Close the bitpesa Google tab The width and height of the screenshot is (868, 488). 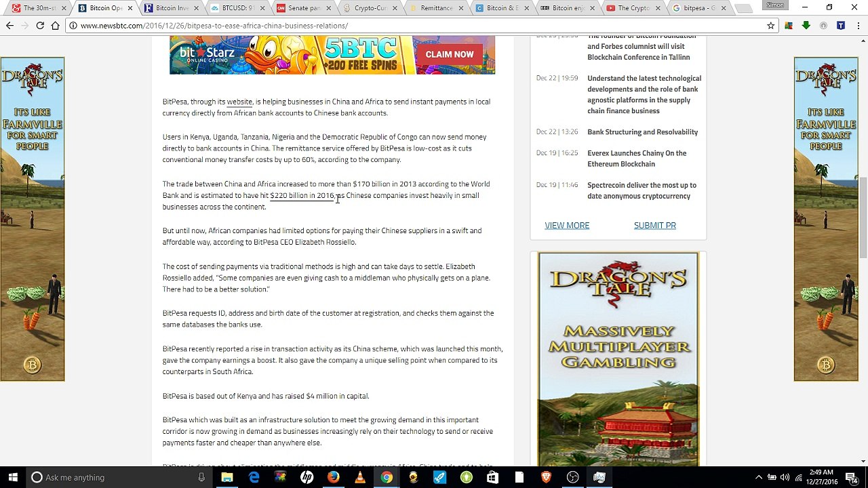(723, 8)
